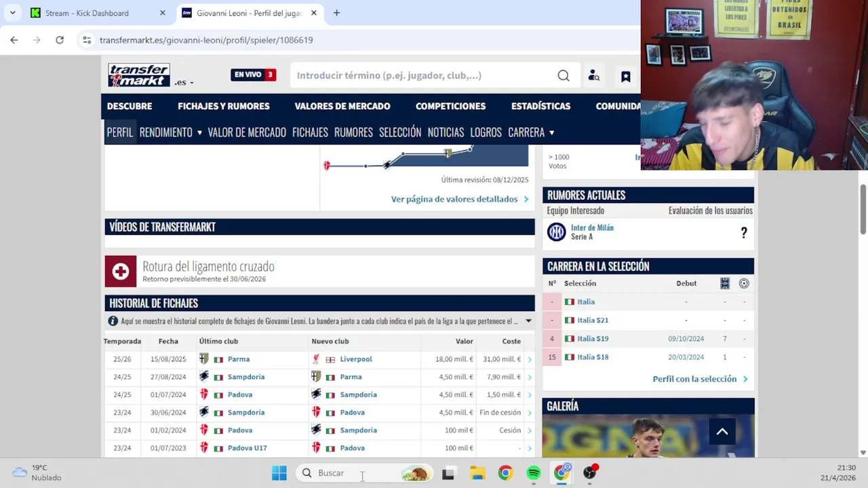Open OBS Studio from the taskbar
This screenshot has width=868, height=488.
pyautogui.click(x=590, y=472)
